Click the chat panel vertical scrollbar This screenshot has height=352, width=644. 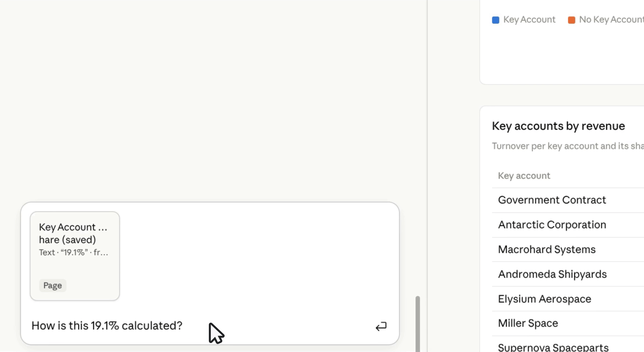(x=418, y=324)
